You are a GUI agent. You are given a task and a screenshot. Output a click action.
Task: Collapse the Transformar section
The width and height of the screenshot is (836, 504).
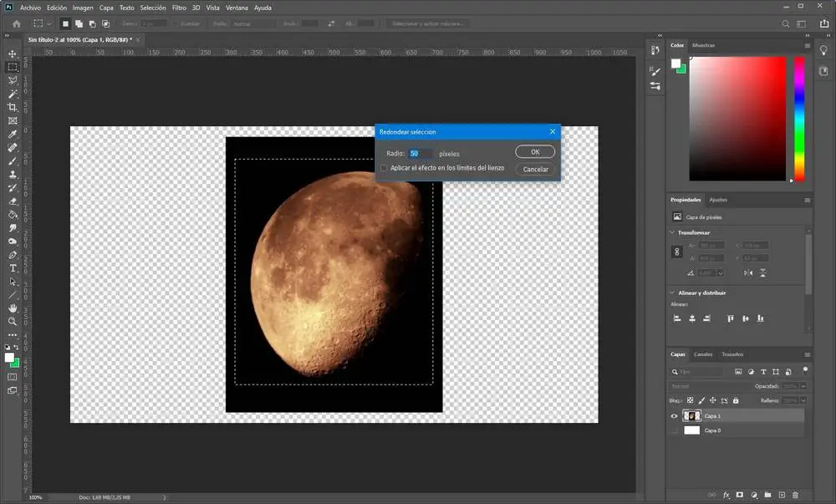tap(673, 232)
